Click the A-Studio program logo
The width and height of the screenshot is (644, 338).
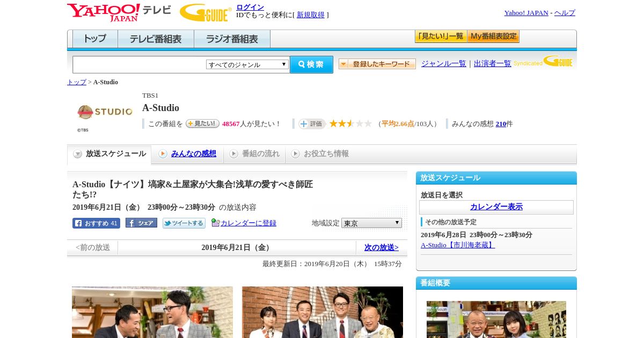pyautogui.click(x=105, y=112)
